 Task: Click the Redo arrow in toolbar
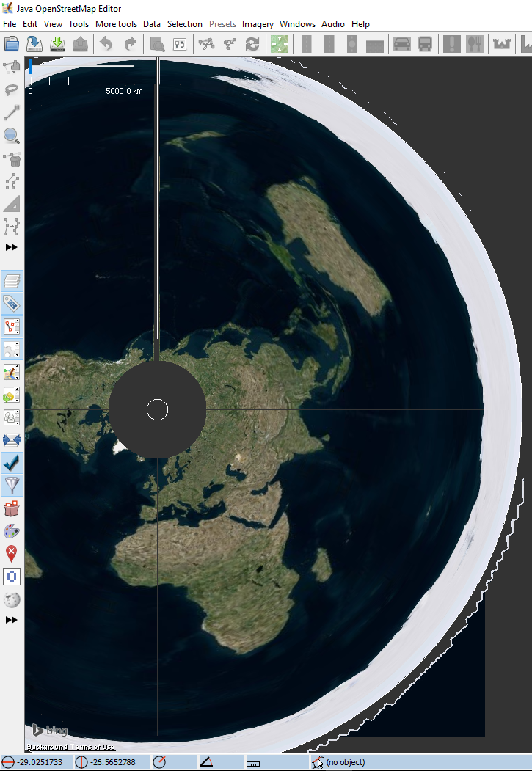point(130,44)
